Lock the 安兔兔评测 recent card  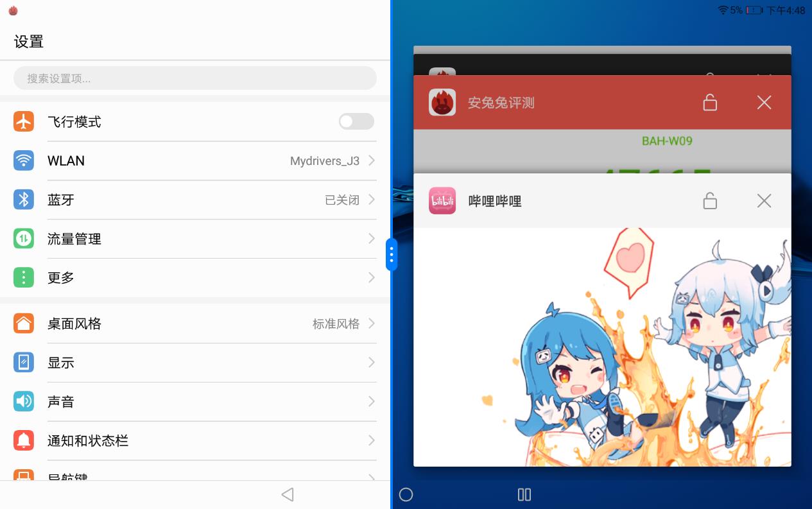coord(710,102)
